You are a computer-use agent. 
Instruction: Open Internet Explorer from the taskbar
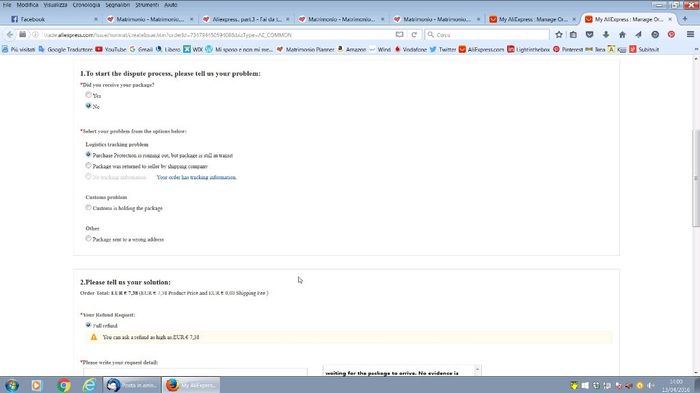tap(89, 385)
